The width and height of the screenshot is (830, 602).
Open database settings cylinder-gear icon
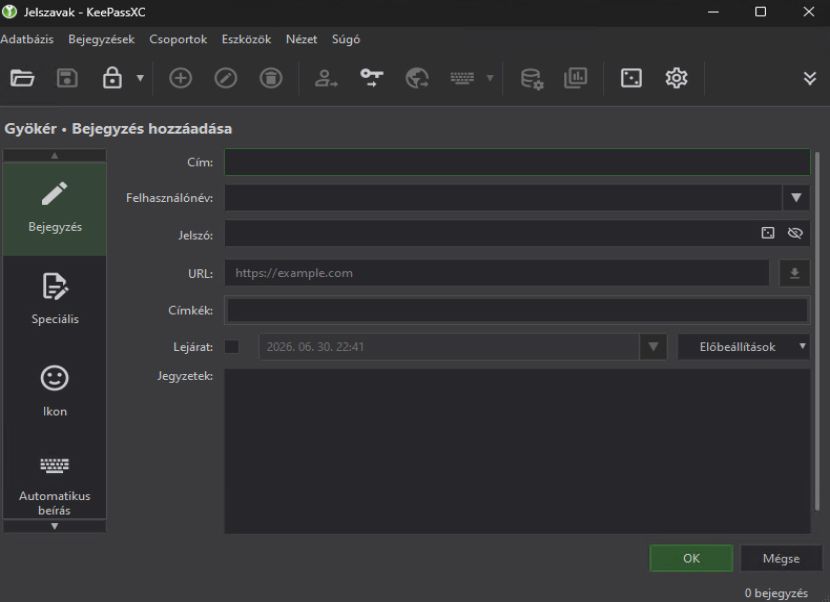pos(531,78)
